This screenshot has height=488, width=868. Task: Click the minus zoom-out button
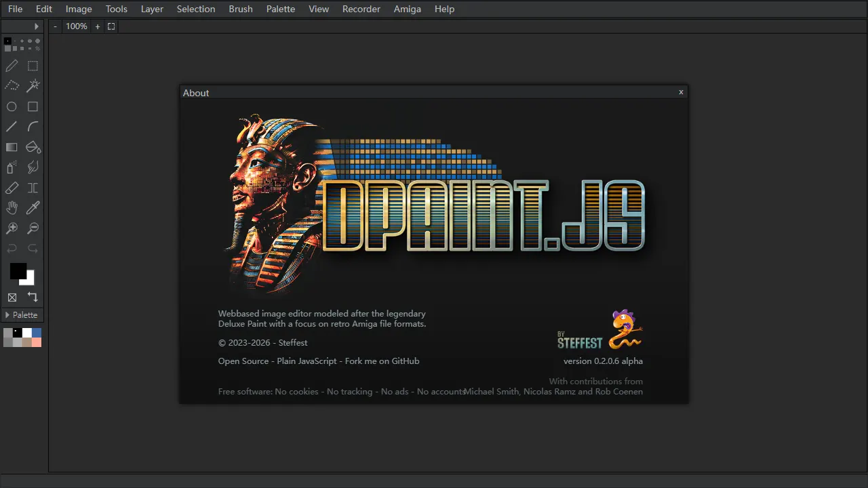click(56, 26)
